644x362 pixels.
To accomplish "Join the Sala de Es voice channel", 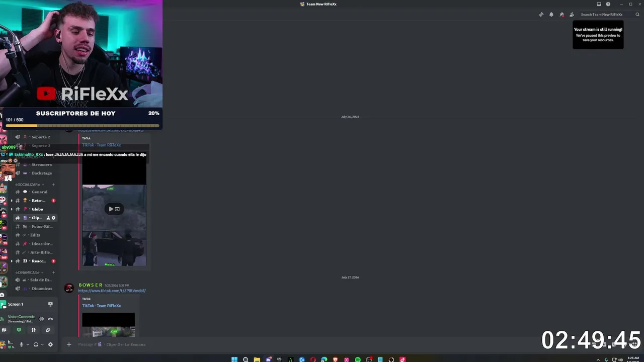I will point(35,280).
